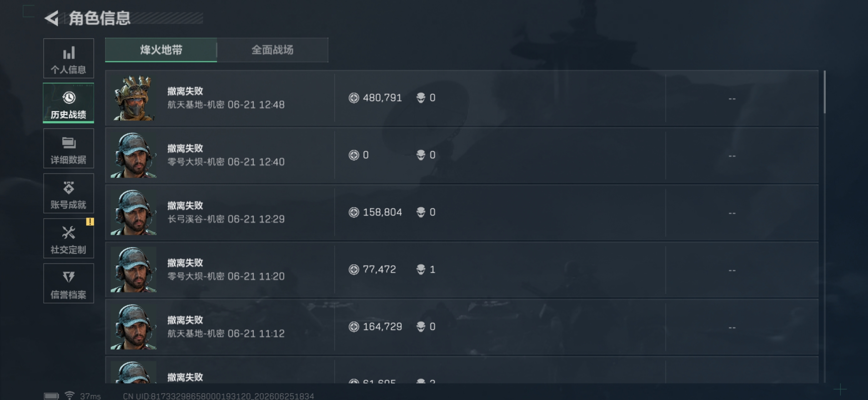868x400 pixels.
Task: Switch to the 烽火地带 tab
Action: point(161,50)
